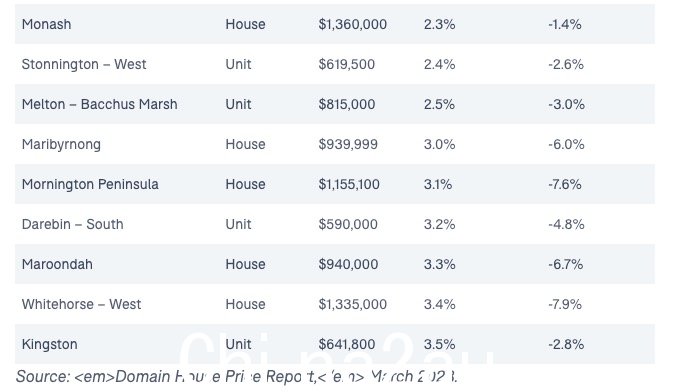Click the Monash region name
This screenshot has width=674, height=392.
46,24
